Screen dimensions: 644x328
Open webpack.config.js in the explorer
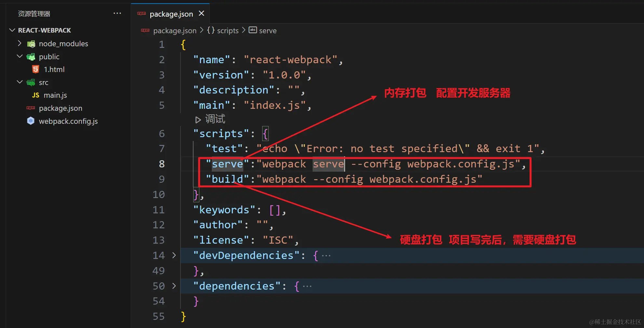coord(68,121)
